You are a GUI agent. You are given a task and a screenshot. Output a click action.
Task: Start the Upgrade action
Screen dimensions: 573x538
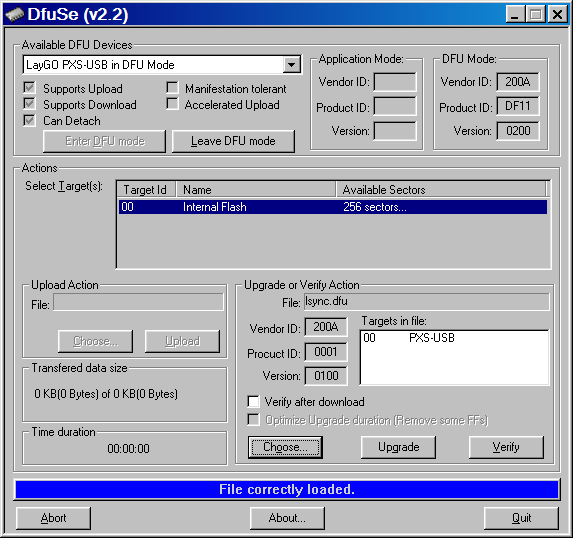coord(398,447)
